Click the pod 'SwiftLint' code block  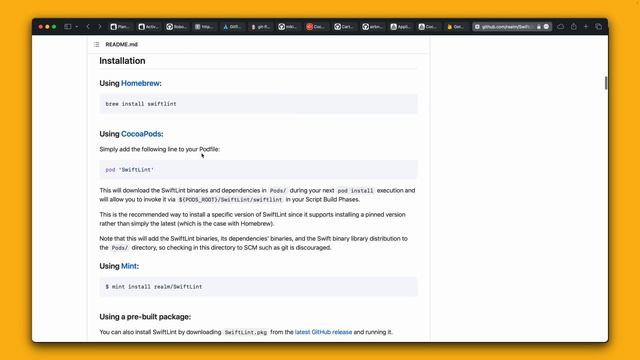[258, 170]
